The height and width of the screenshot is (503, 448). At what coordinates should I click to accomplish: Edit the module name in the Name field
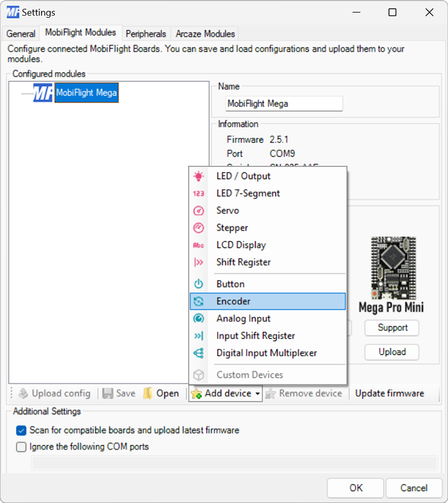pos(283,104)
